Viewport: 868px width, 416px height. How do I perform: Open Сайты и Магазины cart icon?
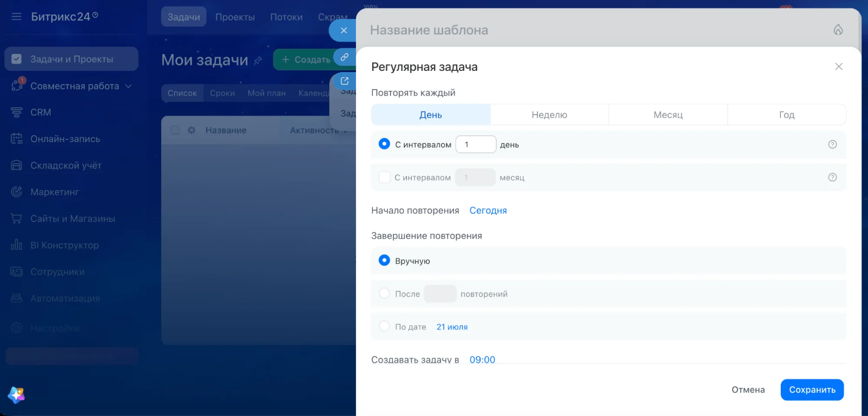pyautogui.click(x=17, y=219)
